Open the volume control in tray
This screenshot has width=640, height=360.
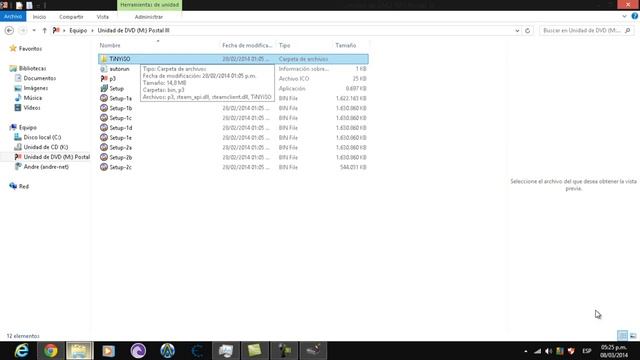[549, 351]
